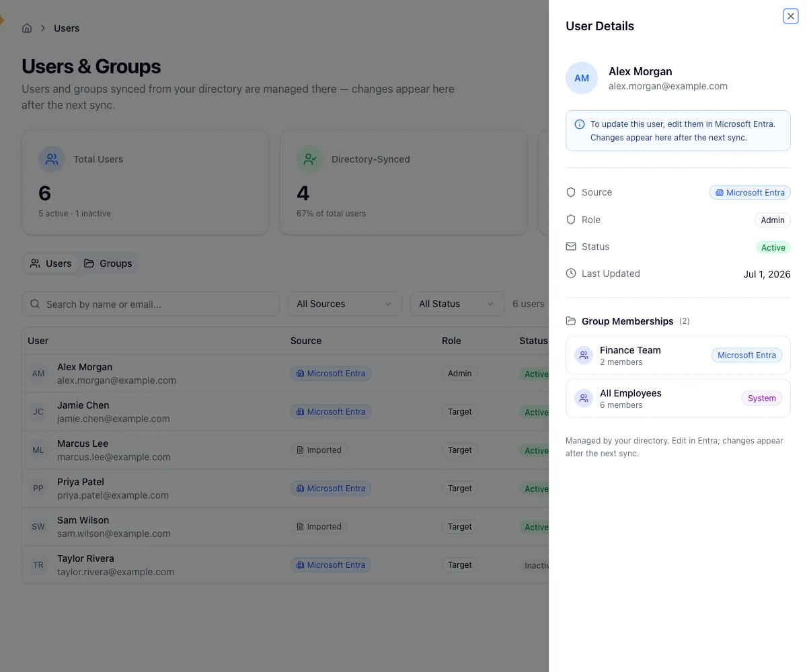The width and height of the screenshot is (807, 672).
Task: Click Imported badge in Marcus Lee's row
Action: tap(319, 450)
